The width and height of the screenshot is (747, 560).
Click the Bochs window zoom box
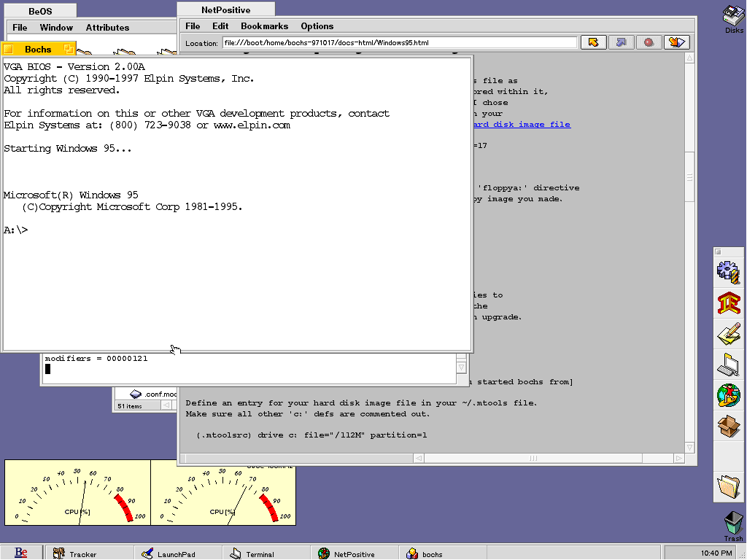tap(69, 49)
